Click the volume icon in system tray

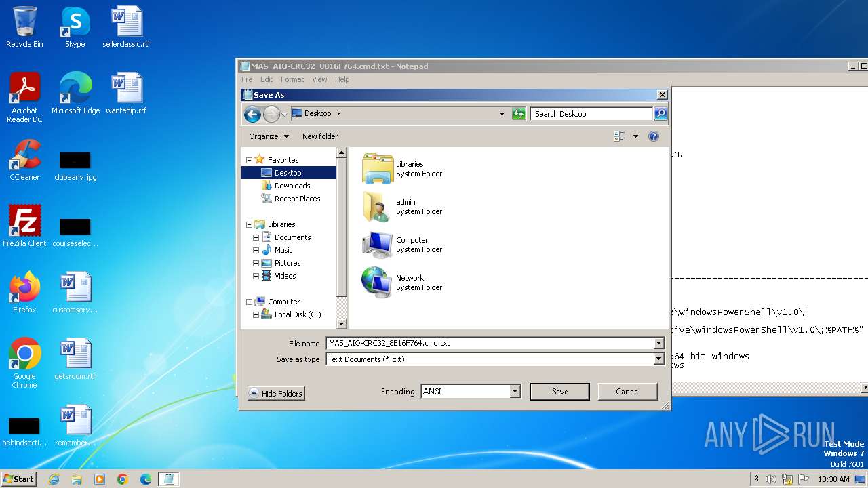click(770, 479)
